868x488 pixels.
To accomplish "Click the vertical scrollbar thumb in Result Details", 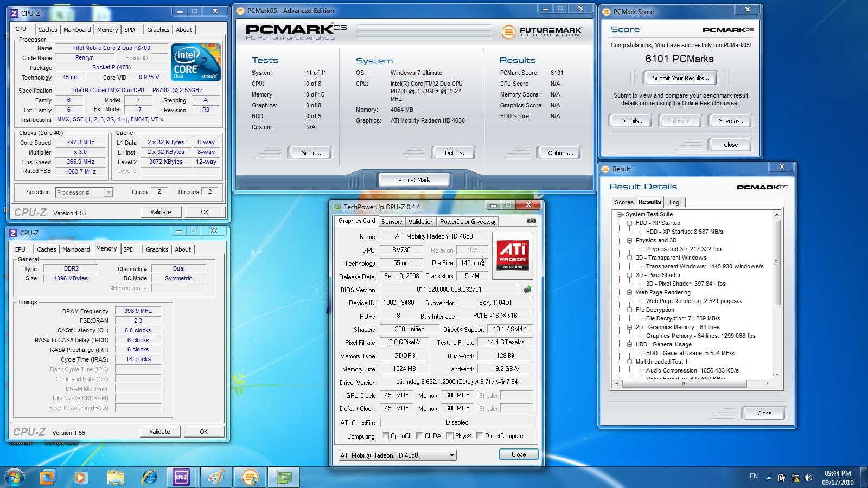I will (x=776, y=263).
